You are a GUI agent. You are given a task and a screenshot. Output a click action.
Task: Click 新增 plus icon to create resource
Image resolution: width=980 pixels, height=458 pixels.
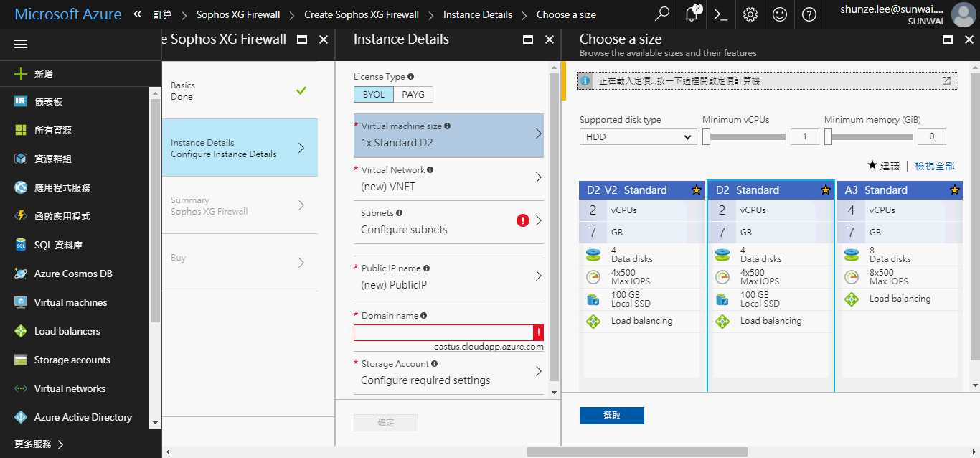coord(21,74)
